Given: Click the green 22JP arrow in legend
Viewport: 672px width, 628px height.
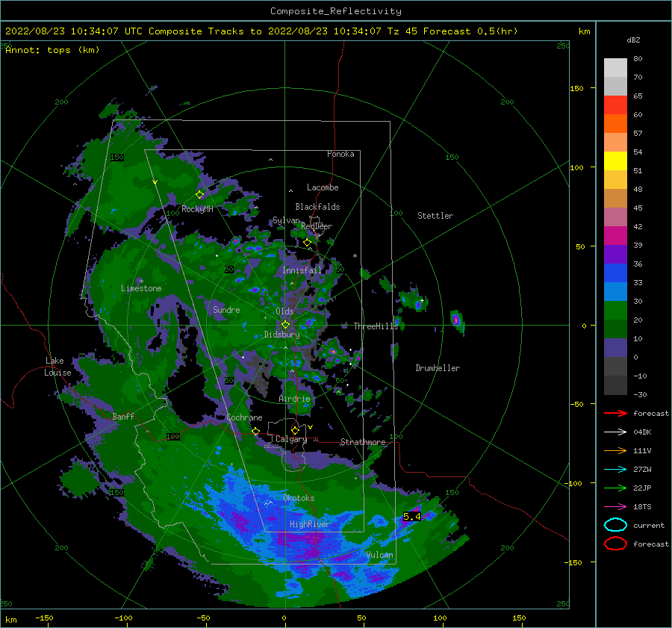Looking at the screenshot, I should 615,488.
